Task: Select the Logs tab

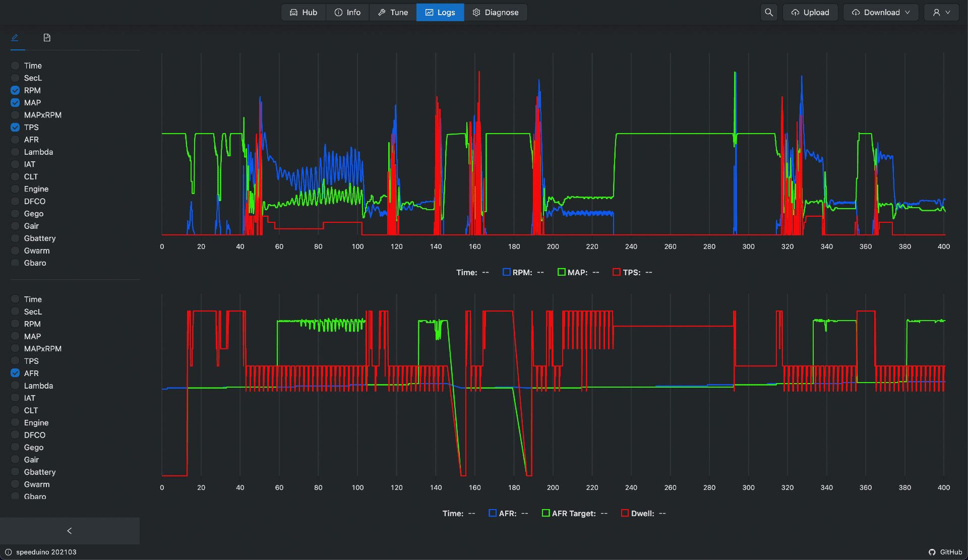Action: click(440, 12)
